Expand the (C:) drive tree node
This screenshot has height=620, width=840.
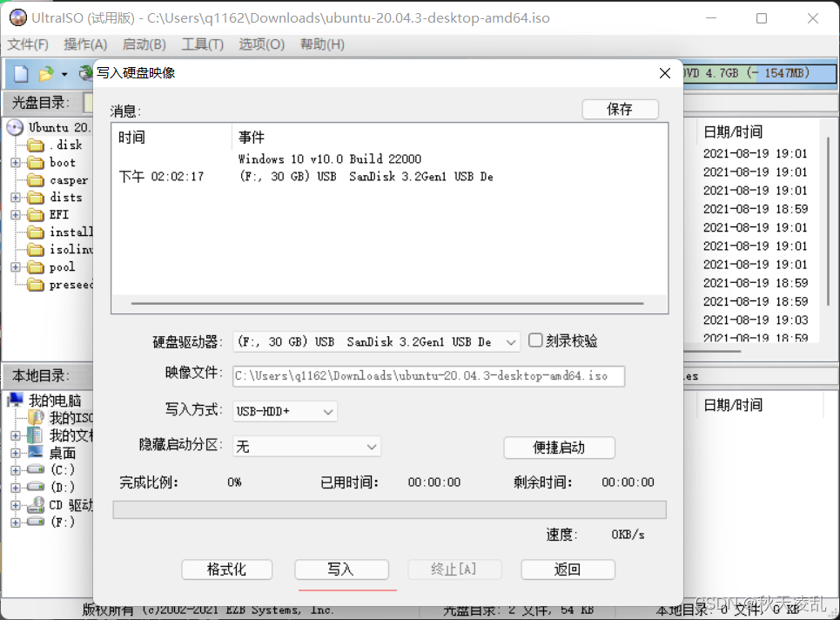coord(16,470)
